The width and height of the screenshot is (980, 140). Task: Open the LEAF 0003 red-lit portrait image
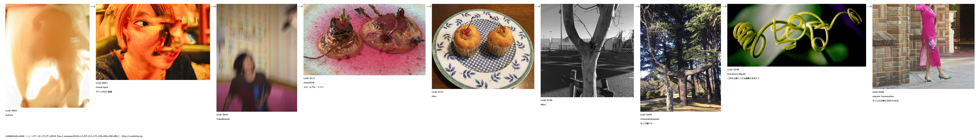153,42
